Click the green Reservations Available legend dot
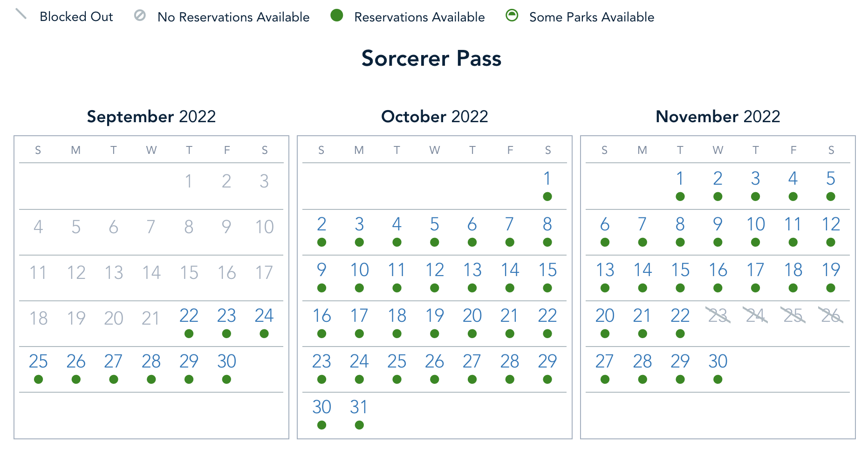This screenshot has width=868, height=451. point(336,16)
